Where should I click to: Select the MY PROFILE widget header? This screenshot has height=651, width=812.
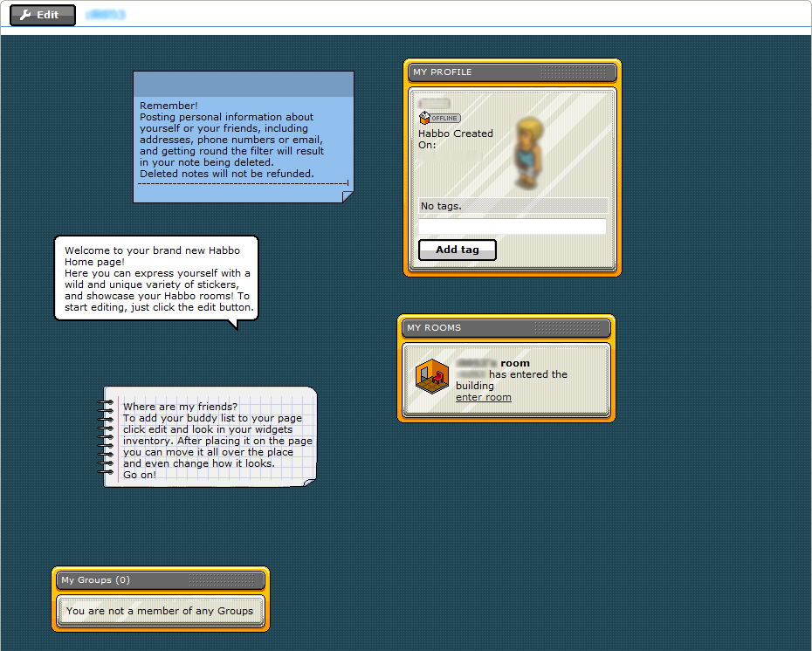click(513, 72)
